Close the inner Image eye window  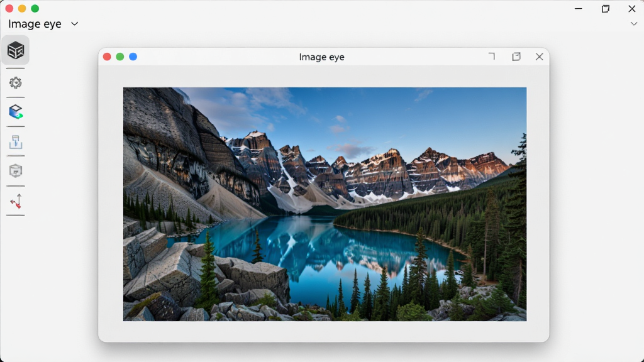point(539,57)
